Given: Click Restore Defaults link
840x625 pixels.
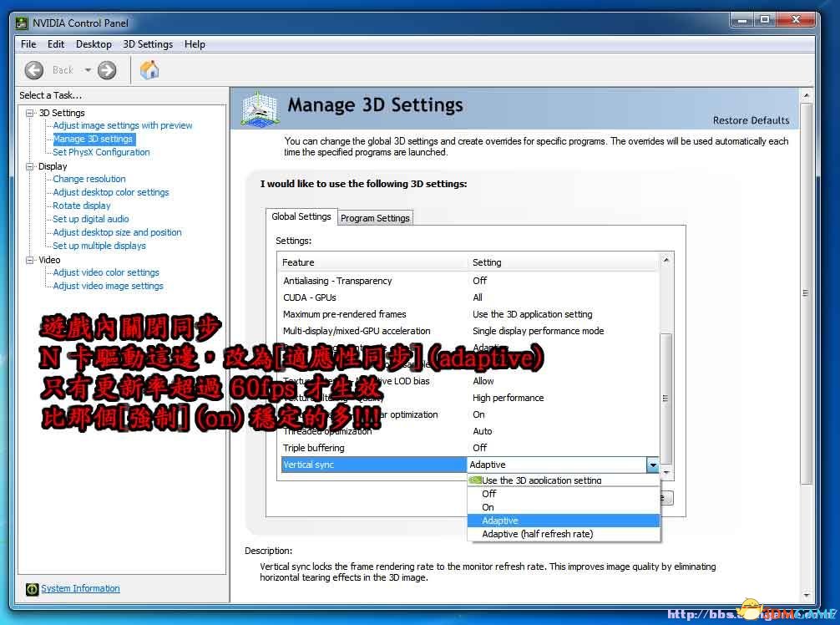Looking at the screenshot, I should click(x=751, y=120).
